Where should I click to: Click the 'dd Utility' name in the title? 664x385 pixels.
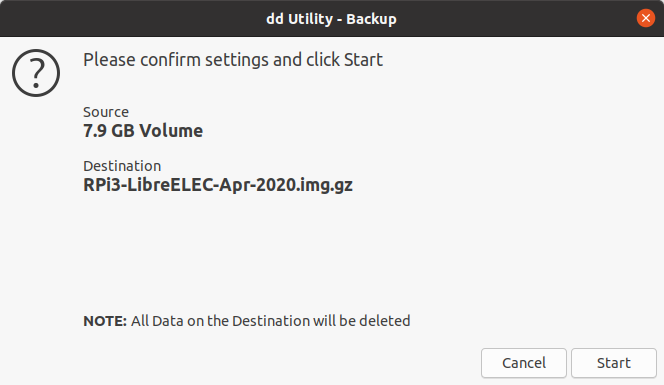click(300, 19)
